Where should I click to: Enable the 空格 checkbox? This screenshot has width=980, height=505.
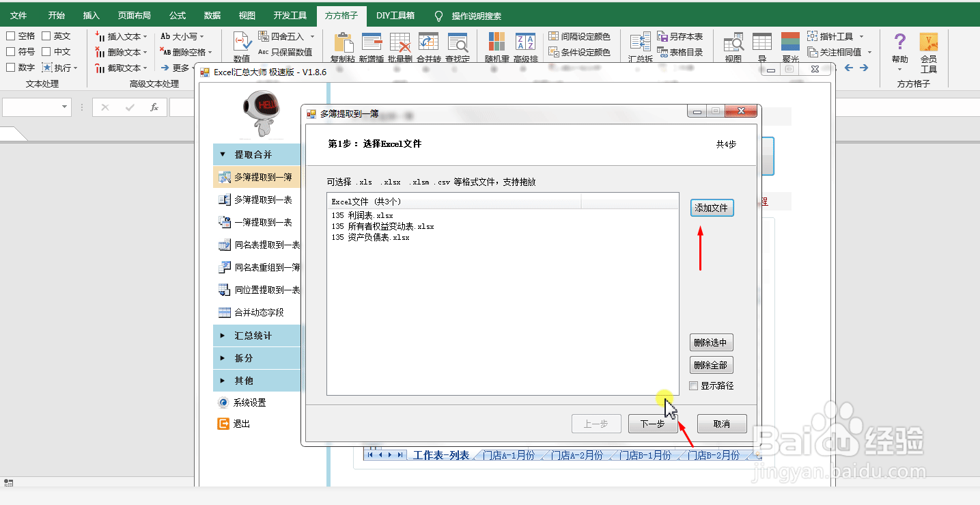[11, 36]
